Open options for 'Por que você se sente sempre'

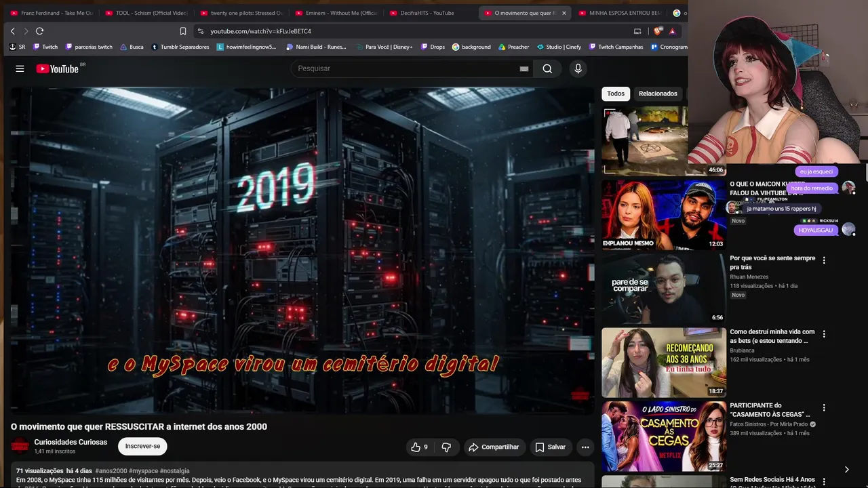pyautogui.click(x=824, y=260)
